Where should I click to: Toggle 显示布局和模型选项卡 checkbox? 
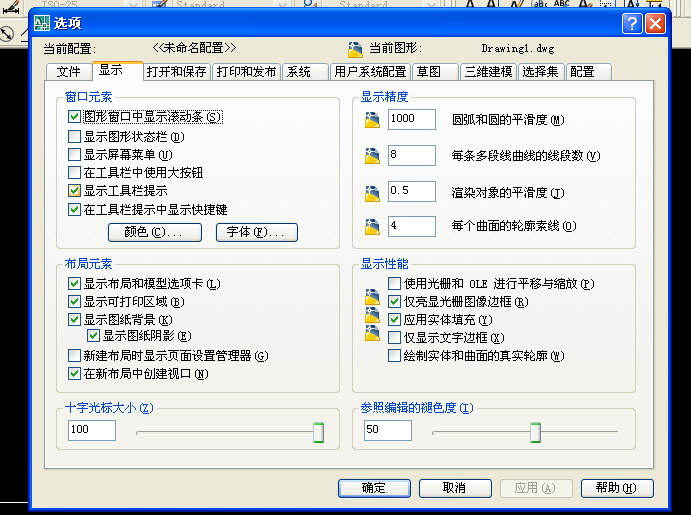(74, 283)
